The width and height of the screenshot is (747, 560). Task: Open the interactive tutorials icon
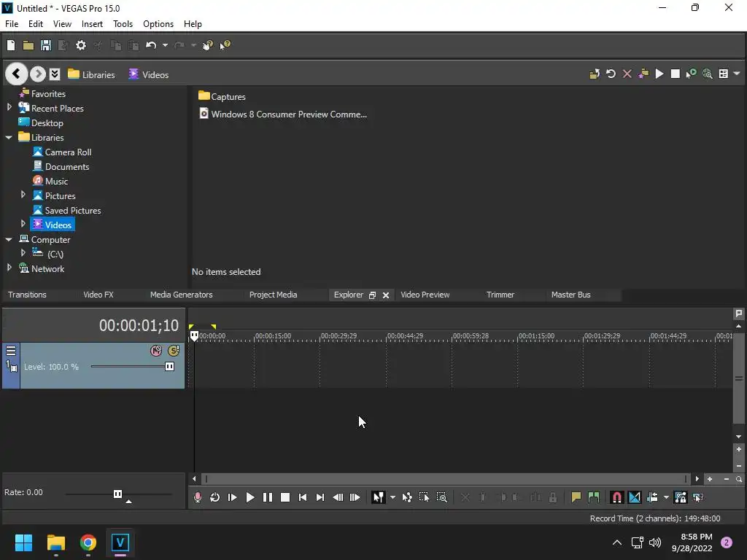pos(207,45)
